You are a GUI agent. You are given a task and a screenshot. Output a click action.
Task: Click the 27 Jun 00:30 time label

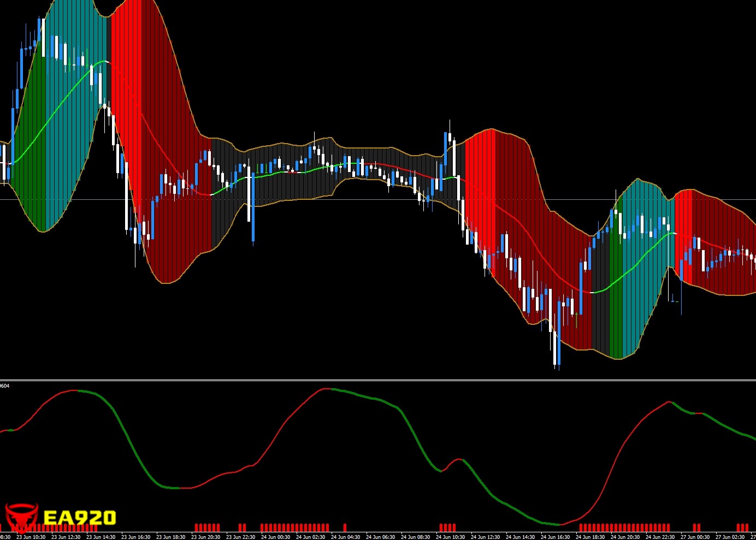coord(695,537)
